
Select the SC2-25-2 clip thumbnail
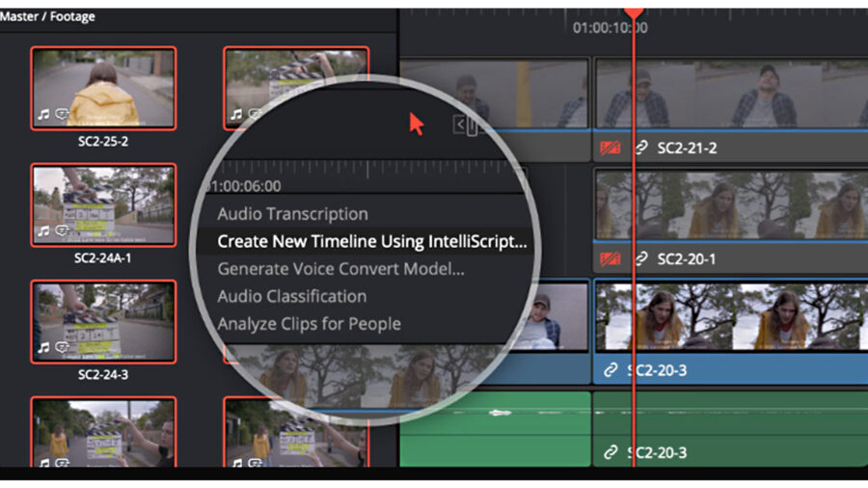(103, 88)
